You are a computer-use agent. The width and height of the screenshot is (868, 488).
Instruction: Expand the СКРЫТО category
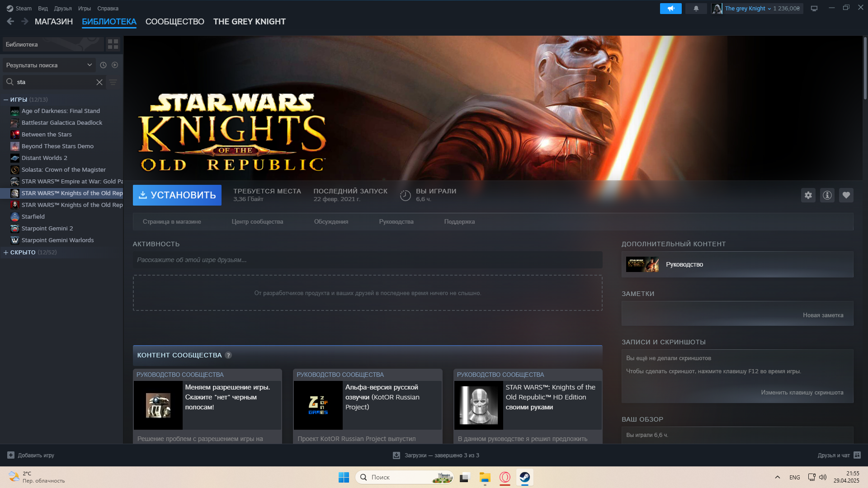pos(6,252)
